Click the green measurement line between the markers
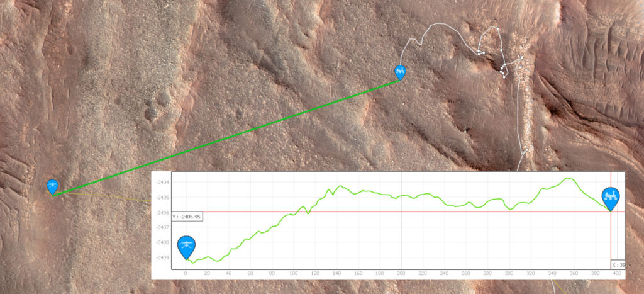This screenshot has width=644, height=294. (226, 137)
